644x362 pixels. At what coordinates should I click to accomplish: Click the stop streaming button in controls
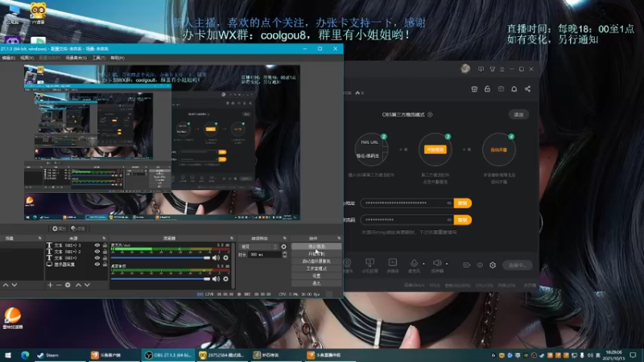(x=316, y=247)
